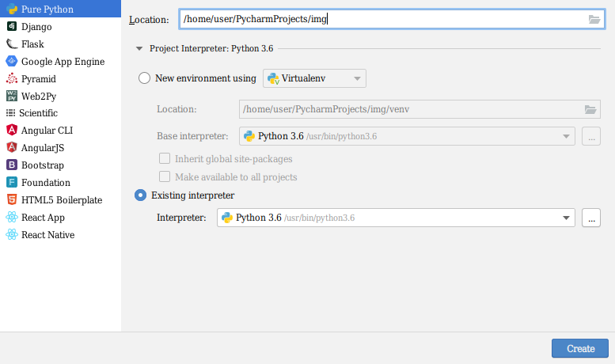Choose the Django project type label
615x364 pixels.
[x=36, y=27]
